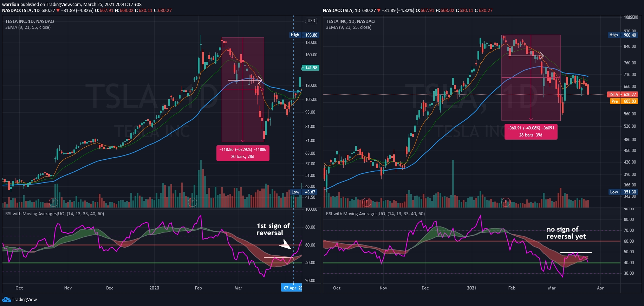
Task: Click Nov on the right chart time axis
Action: (x=383, y=288)
